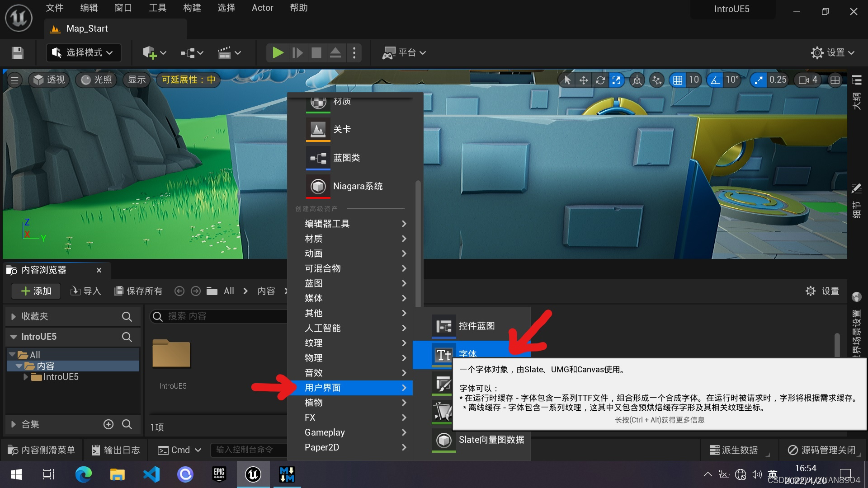Open the selection mode dropdown

(84, 53)
